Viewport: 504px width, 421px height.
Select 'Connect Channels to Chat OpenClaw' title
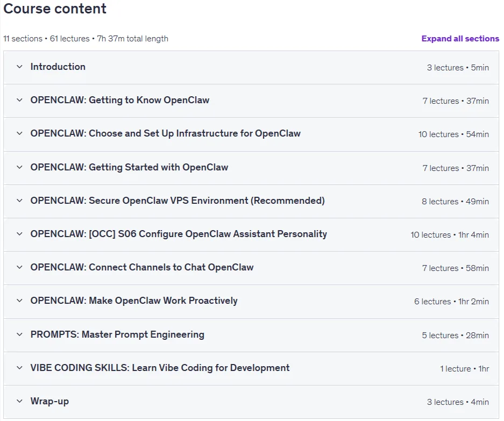tap(142, 267)
